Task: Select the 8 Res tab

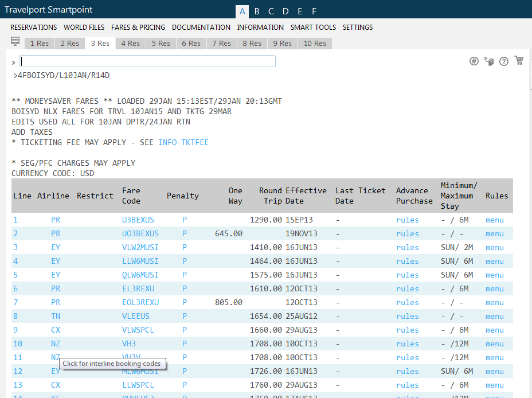Action: pyautogui.click(x=252, y=44)
